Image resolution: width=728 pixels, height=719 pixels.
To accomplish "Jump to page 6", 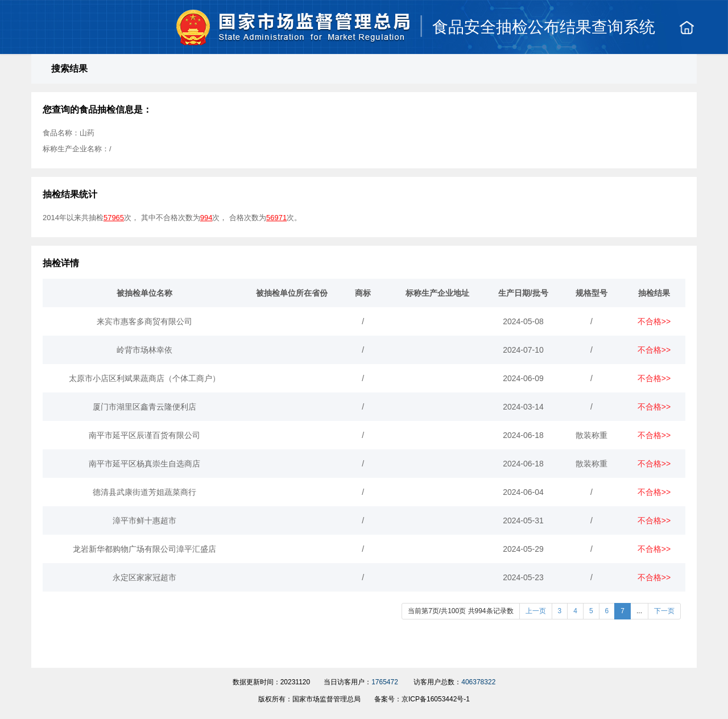I will click(607, 611).
